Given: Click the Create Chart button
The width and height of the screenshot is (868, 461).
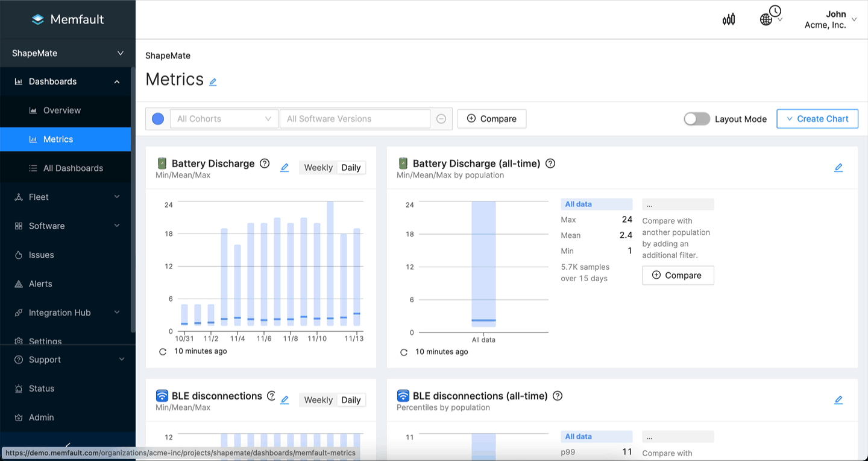Looking at the screenshot, I should [817, 118].
